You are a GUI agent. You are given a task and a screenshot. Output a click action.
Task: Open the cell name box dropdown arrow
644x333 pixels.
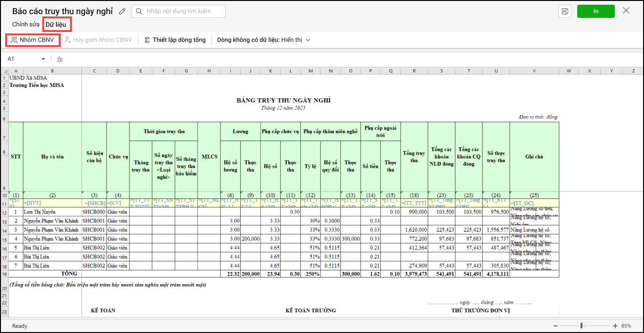(x=43, y=59)
